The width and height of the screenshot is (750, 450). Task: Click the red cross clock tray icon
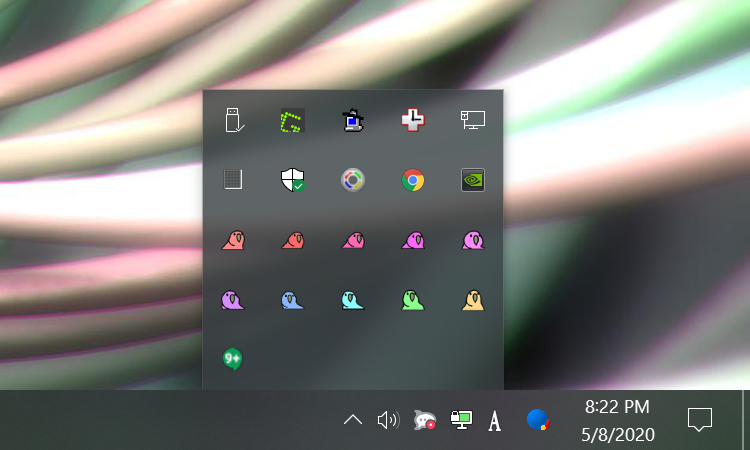[x=413, y=120]
